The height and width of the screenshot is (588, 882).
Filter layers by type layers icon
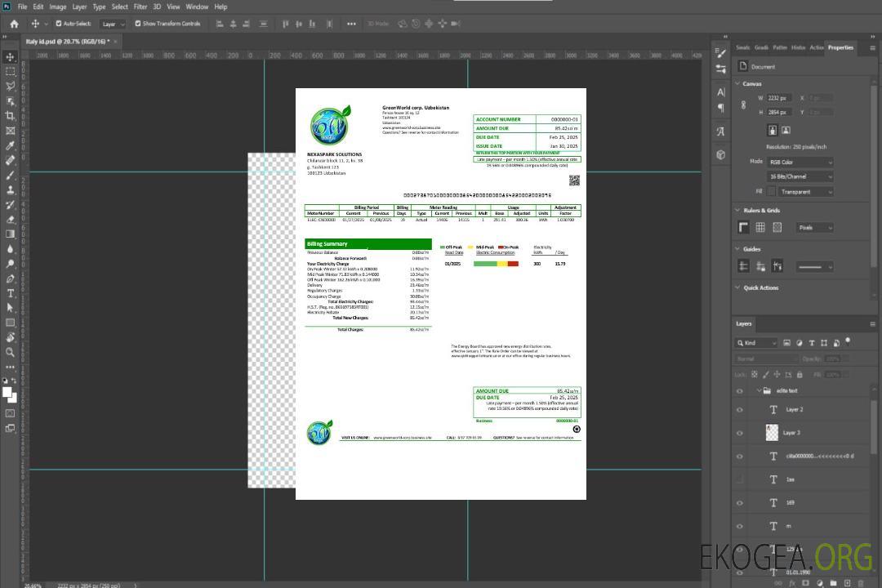tap(812, 343)
